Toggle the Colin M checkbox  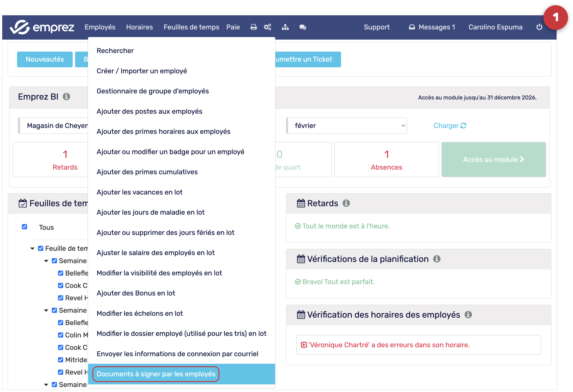60,335
